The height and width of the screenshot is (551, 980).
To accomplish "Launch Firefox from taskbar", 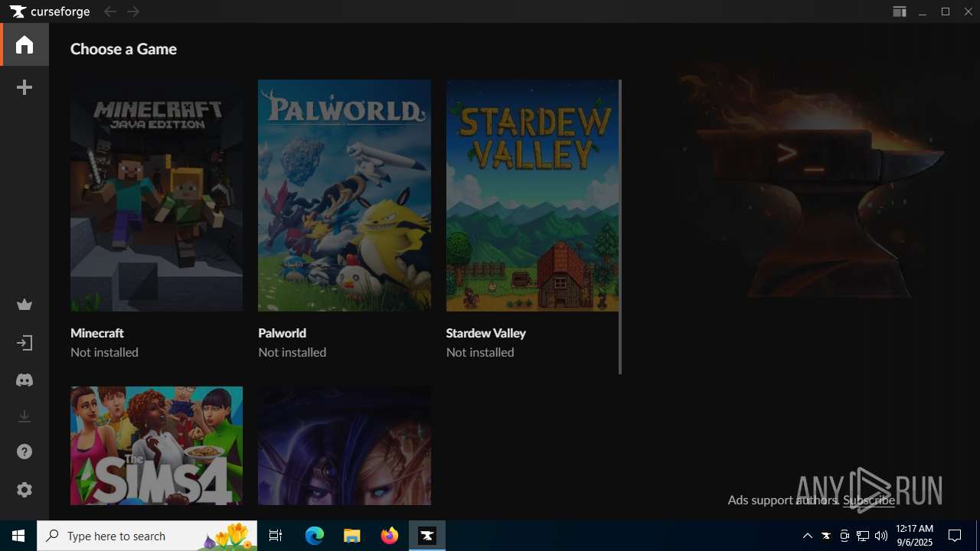I will coord(390,536).
